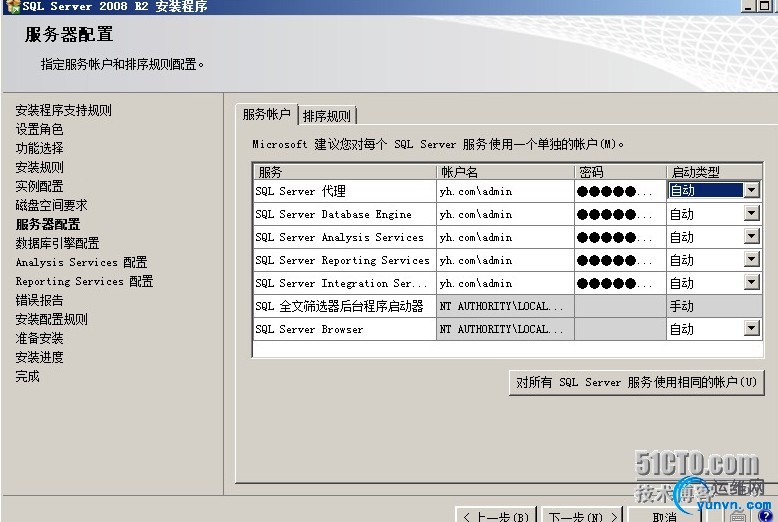Edit account name for SQL Server Integration Services

505,283
